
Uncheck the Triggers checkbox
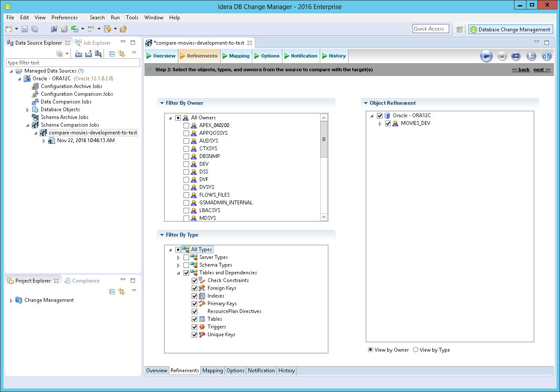click(194, 327)
